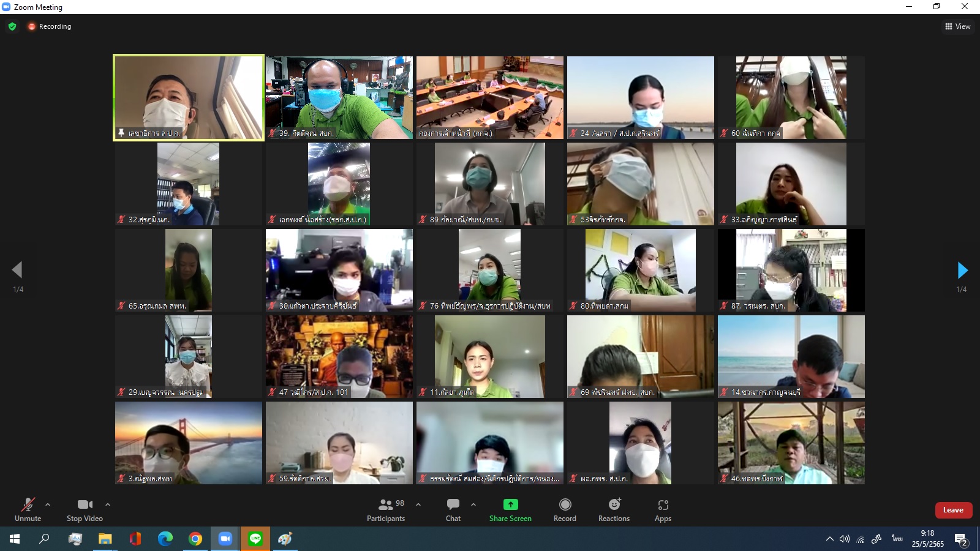Screen dimensions: 980x551
Task: Open the Apps panel
Action: (663, 509)
